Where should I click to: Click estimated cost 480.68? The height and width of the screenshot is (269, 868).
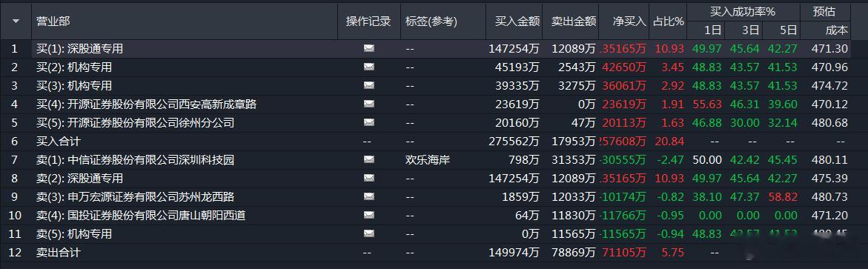coord(829,123)
